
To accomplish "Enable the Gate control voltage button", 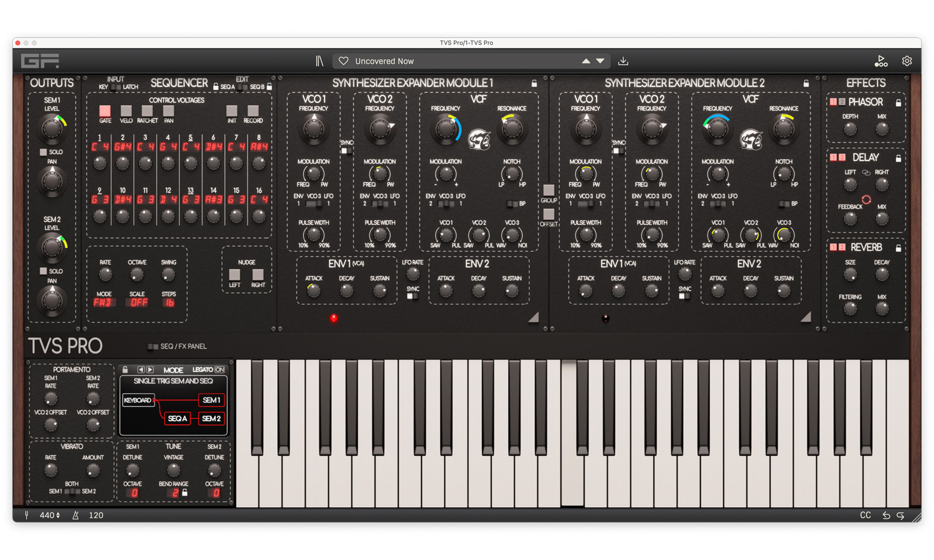I will coord(105,111).
